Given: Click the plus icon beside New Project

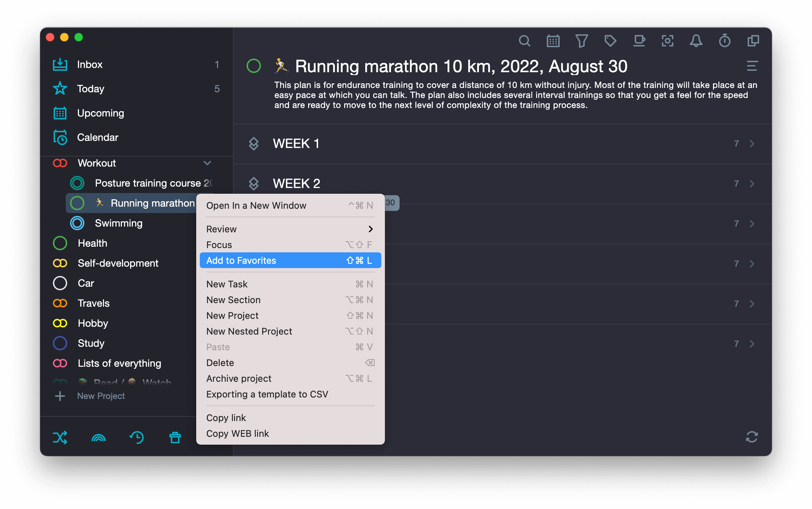Looking at the screenshot, I should click(x=60, y=396).
